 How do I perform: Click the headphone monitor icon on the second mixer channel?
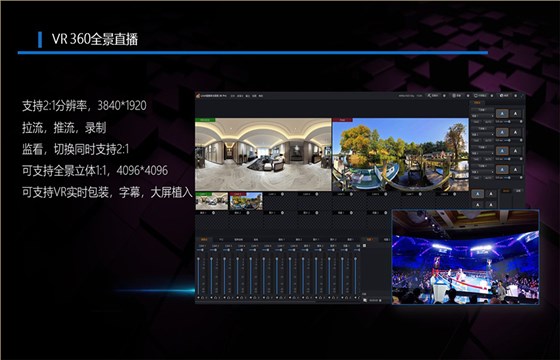point(216,297)
